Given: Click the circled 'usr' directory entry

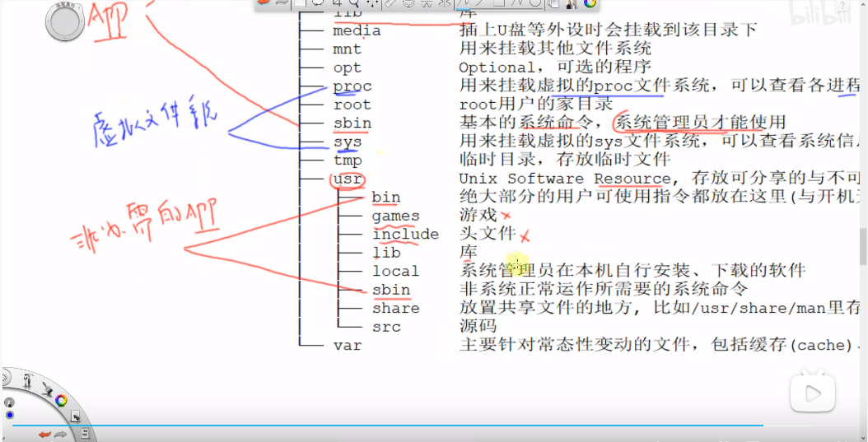Looking at the screenshot, I should click(347, 179).
